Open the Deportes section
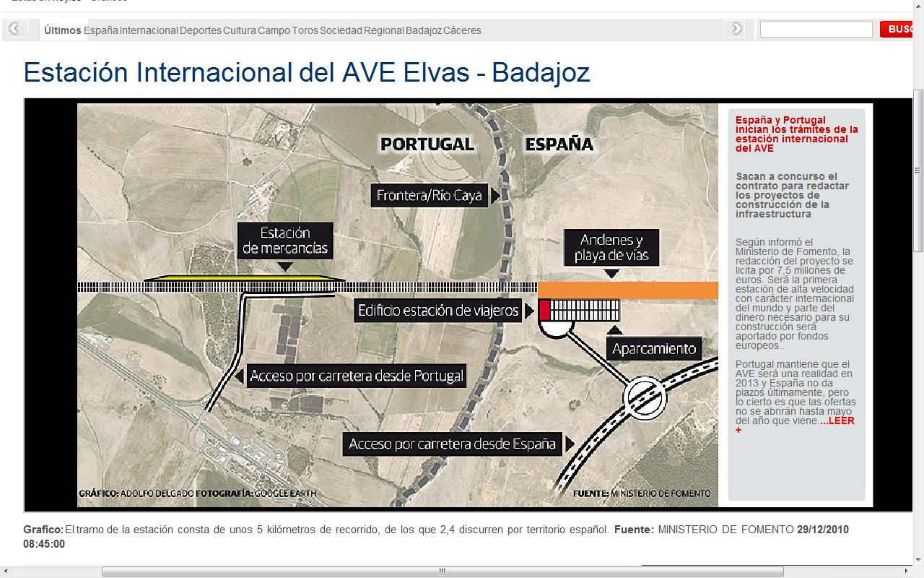Image resolution: width=924 pixels, height=578 pixels. (x=202, y=30)
